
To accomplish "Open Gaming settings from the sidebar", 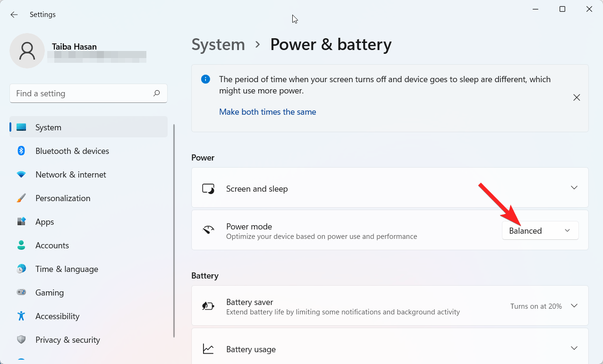I will [x=49, y=292].
